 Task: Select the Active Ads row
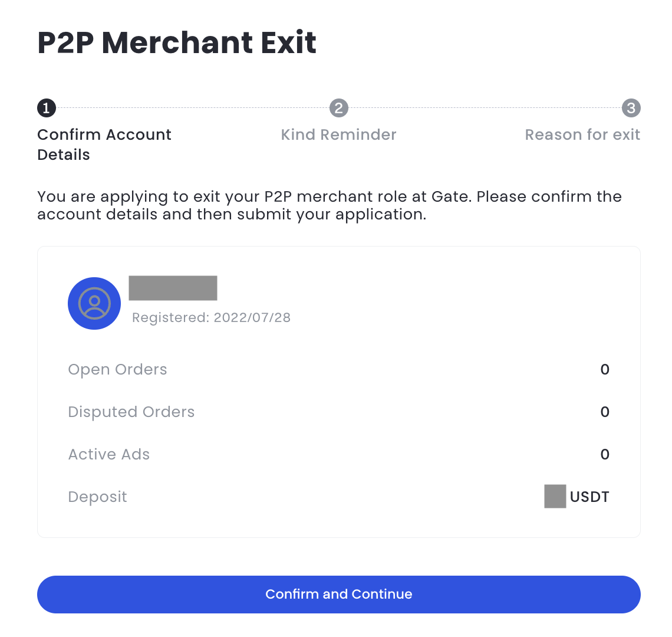pos(338,454)
